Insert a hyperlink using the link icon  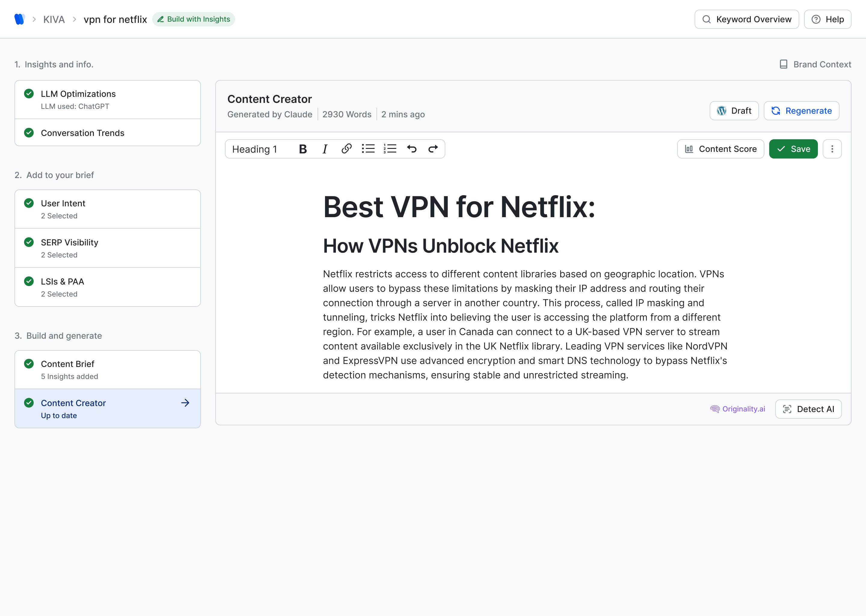pyautogui.click(x=346, y=149)
